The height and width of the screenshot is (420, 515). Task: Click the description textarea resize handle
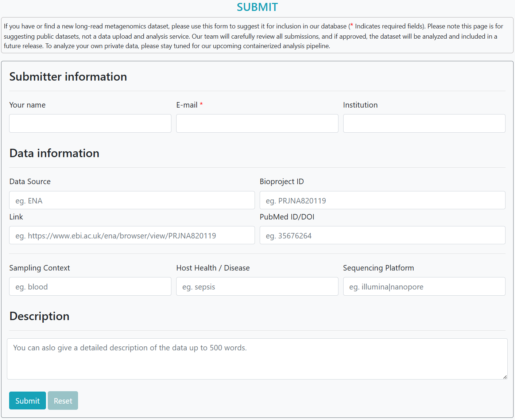pos(505,377)
